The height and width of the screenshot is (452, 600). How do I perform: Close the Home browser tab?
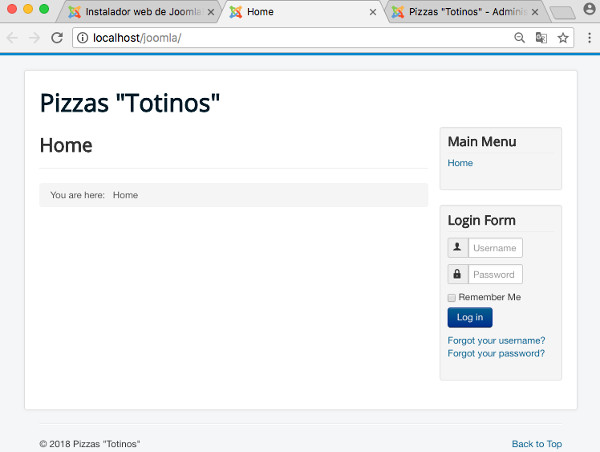coord(373,12)
